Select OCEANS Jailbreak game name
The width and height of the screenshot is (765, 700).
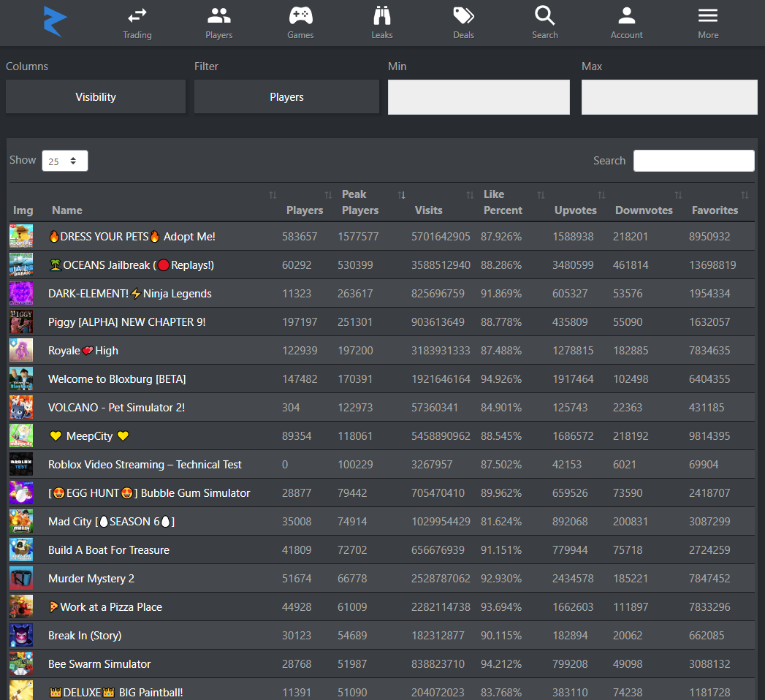[x=132, y=265]
